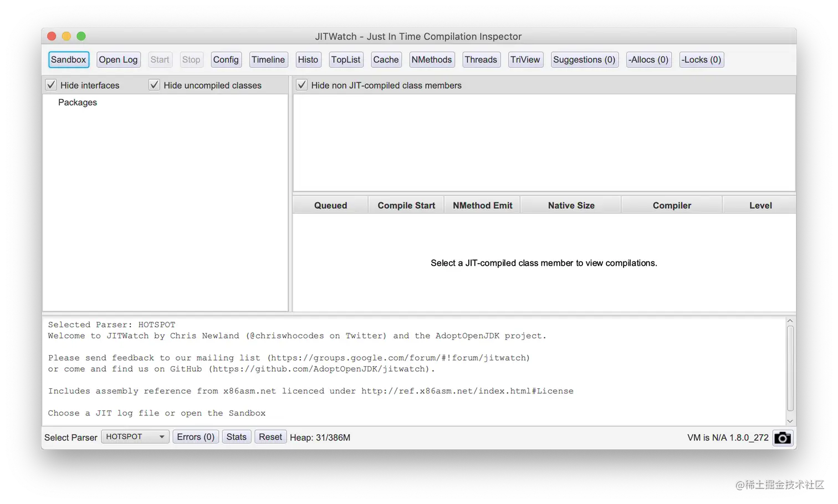Maximize JITWatch with the green button
The image size is (838, 504).
(x=81, y=36)
